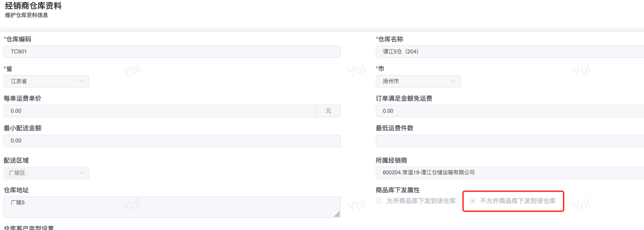Select 不允许商品库下发到该仓库 radio option
Screen dimensions: 644x230
472,201
